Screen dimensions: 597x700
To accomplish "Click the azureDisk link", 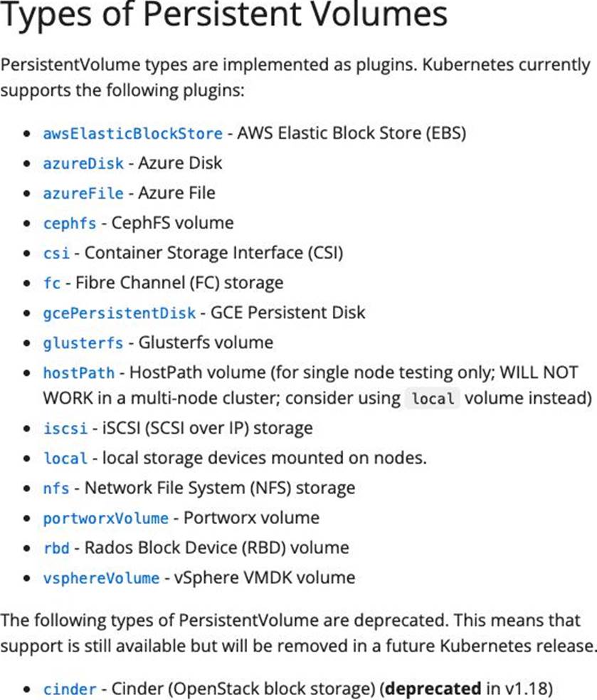I will coord(83,163).
